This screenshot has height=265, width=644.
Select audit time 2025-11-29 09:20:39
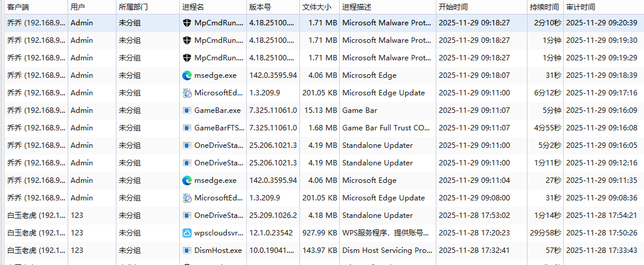coord(602,23)
